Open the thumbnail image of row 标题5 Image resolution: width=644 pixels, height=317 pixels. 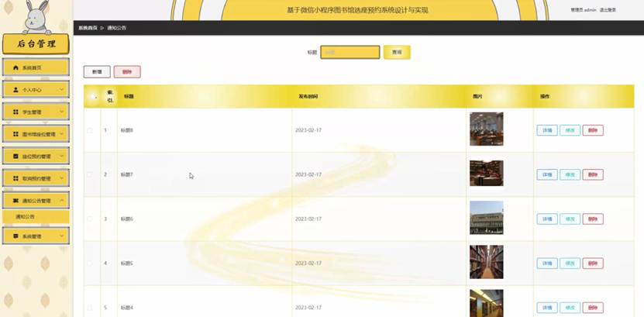(486, 262)
